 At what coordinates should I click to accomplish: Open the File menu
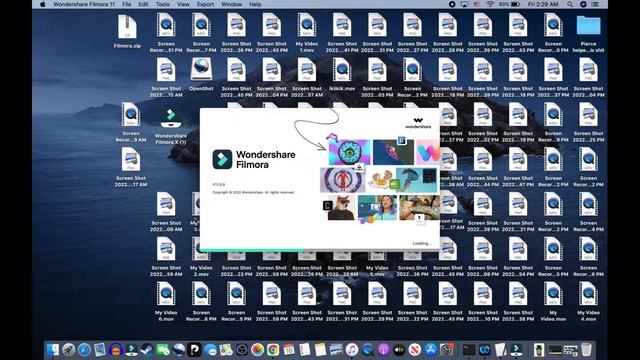[127, 4]
